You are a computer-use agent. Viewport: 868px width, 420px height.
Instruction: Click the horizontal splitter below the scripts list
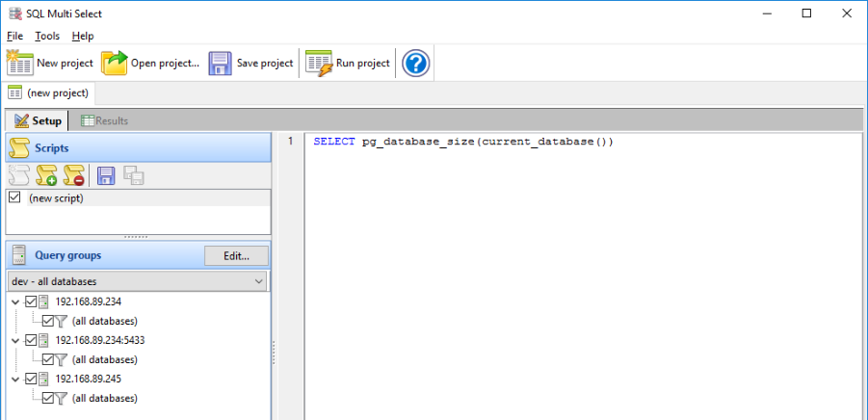coord(137,236)
